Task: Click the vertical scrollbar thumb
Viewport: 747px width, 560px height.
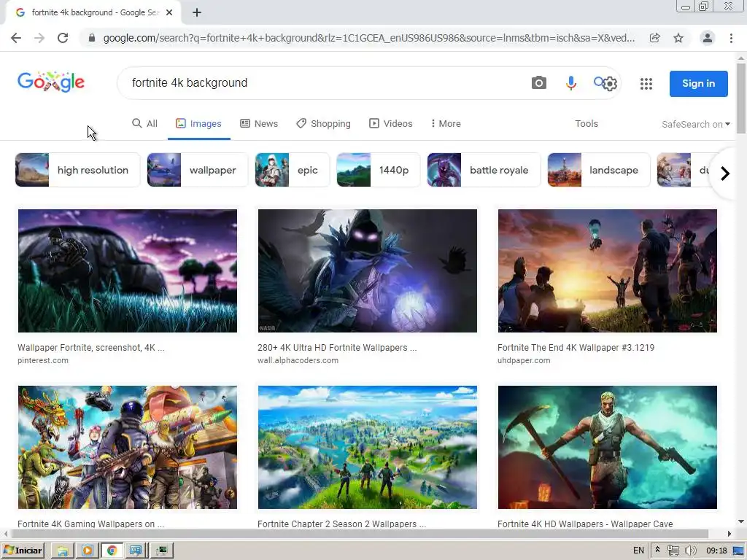Action: coord(741,98)
